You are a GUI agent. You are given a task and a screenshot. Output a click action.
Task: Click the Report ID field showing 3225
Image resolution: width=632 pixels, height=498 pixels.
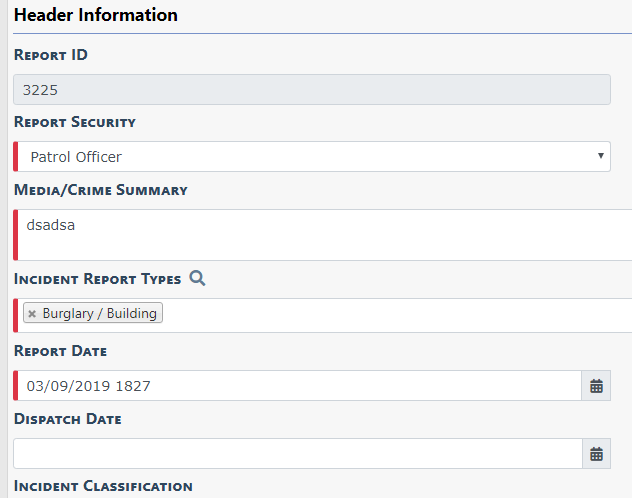(310, 90)
